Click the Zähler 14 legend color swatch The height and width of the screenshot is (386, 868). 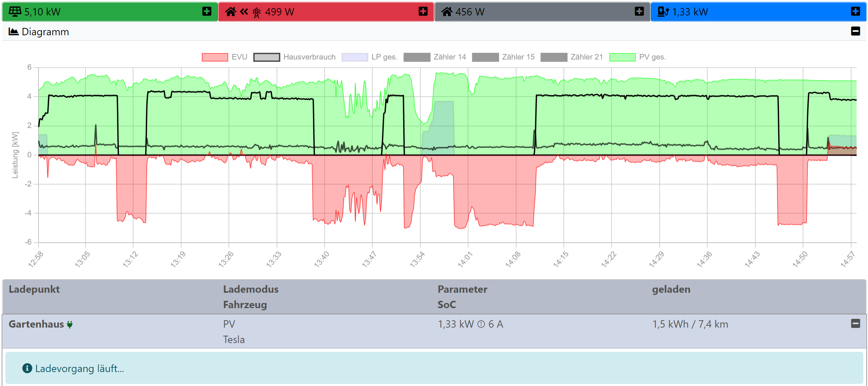point(417,57)
